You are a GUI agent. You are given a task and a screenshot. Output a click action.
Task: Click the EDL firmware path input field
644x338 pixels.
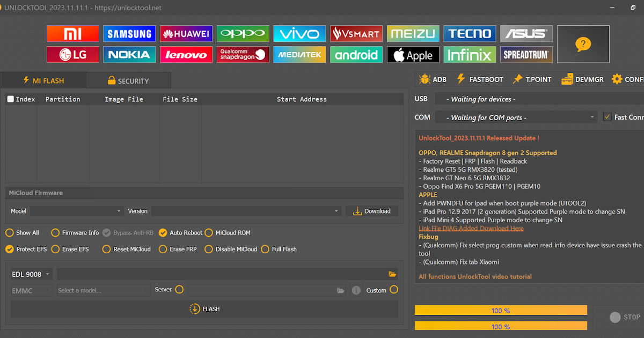click(x=222, y=274)
